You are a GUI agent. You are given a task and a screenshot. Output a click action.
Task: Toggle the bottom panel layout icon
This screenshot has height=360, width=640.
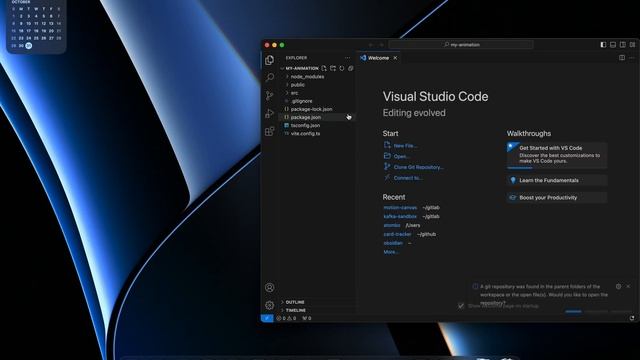(613, 44)
